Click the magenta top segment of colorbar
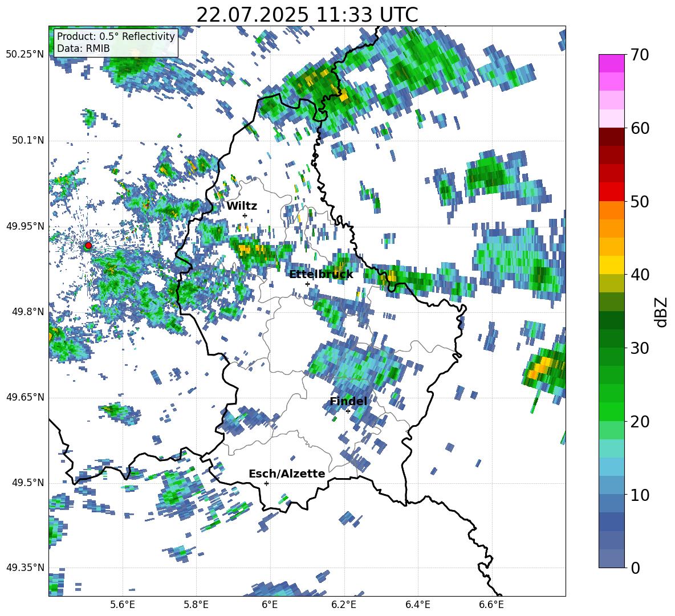 611,63
